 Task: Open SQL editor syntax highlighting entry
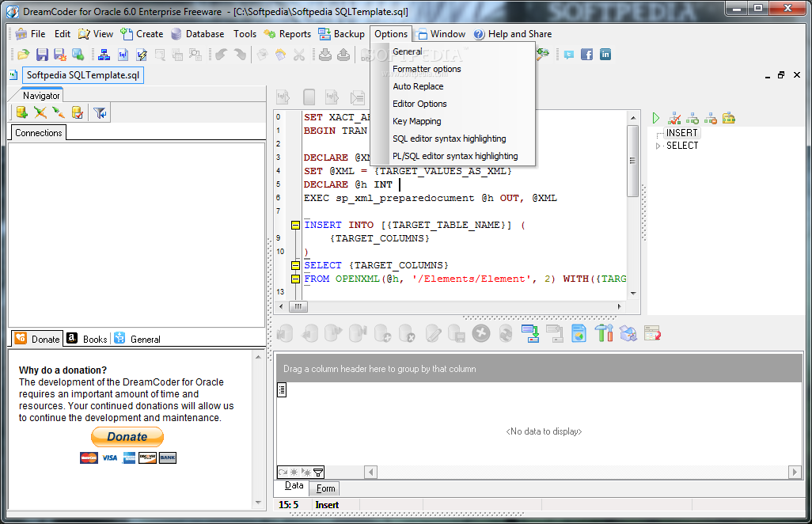click(x=449, y=139)
